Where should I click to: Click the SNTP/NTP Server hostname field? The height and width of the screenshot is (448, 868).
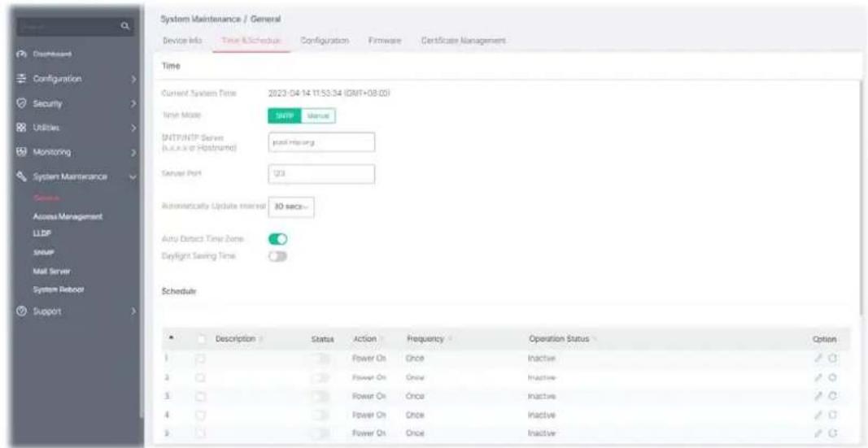[321, 142]
